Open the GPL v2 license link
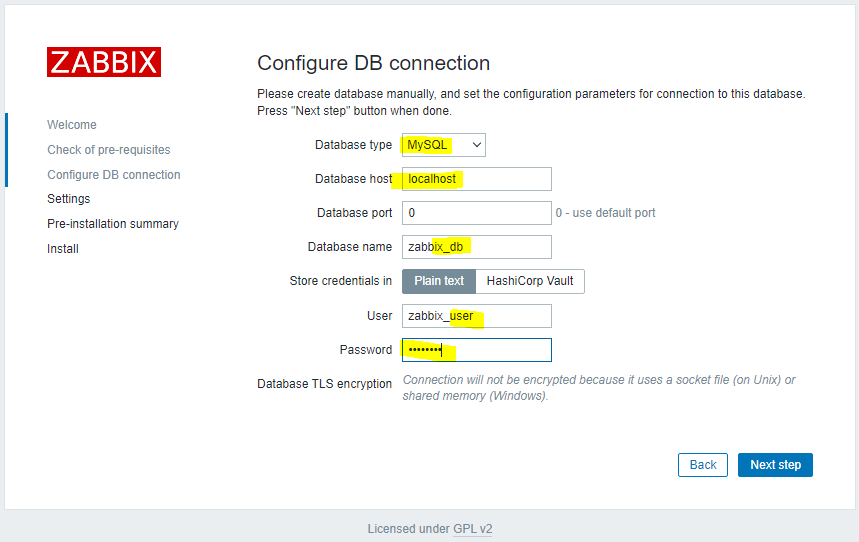Screen dimensions: 859x542 [x=473, y=529]
